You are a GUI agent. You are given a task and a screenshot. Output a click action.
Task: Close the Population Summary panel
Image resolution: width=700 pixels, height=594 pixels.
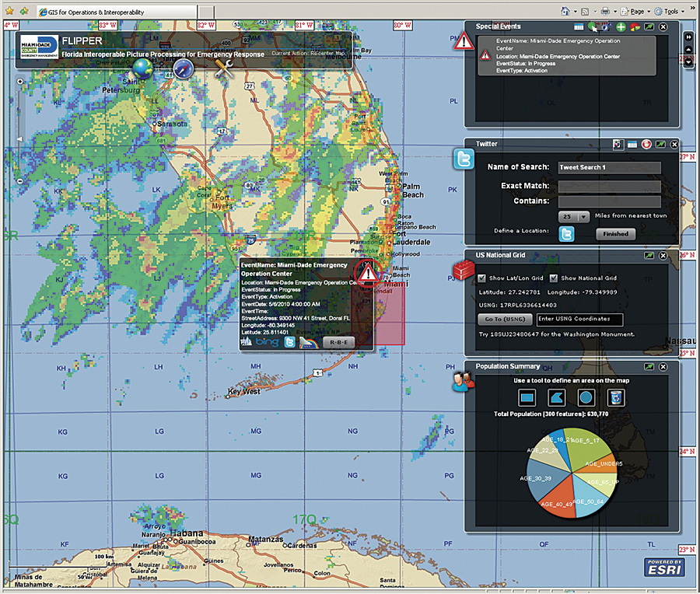tap(663, 367)
